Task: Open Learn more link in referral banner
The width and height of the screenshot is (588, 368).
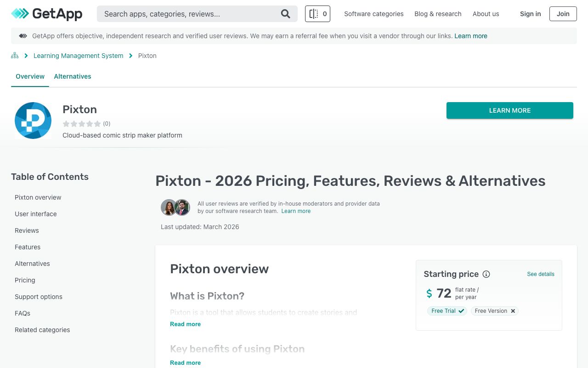Action: [x=471, y=36]
